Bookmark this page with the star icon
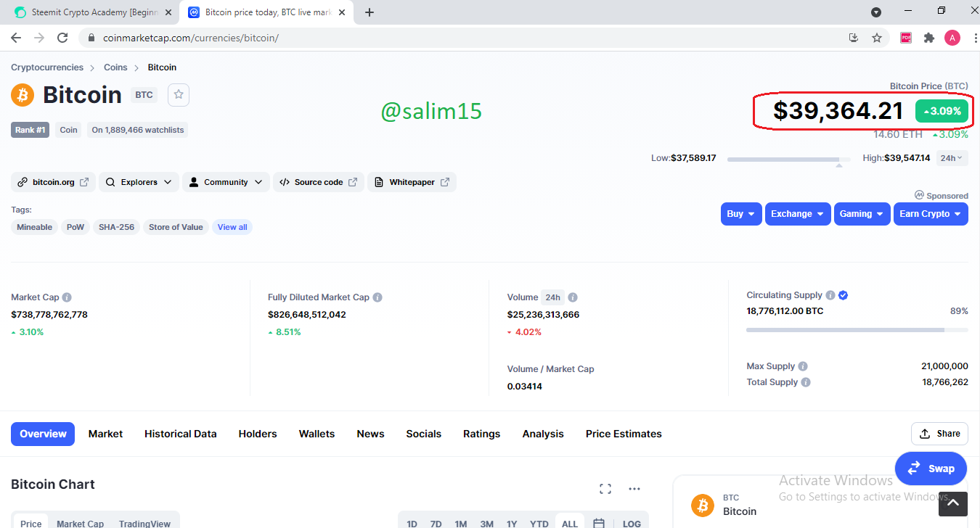Image resolution: width=980 pixels, height=528 pixels. 877,38
